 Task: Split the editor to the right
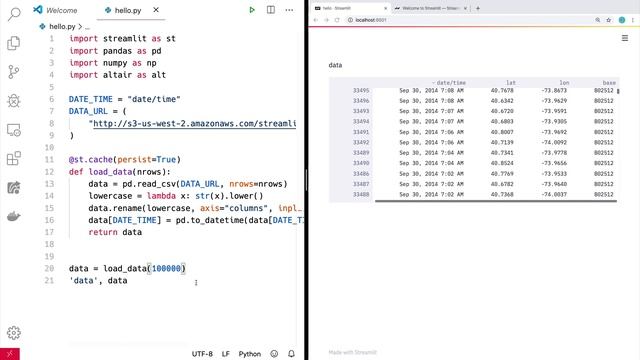coord(271,10)
